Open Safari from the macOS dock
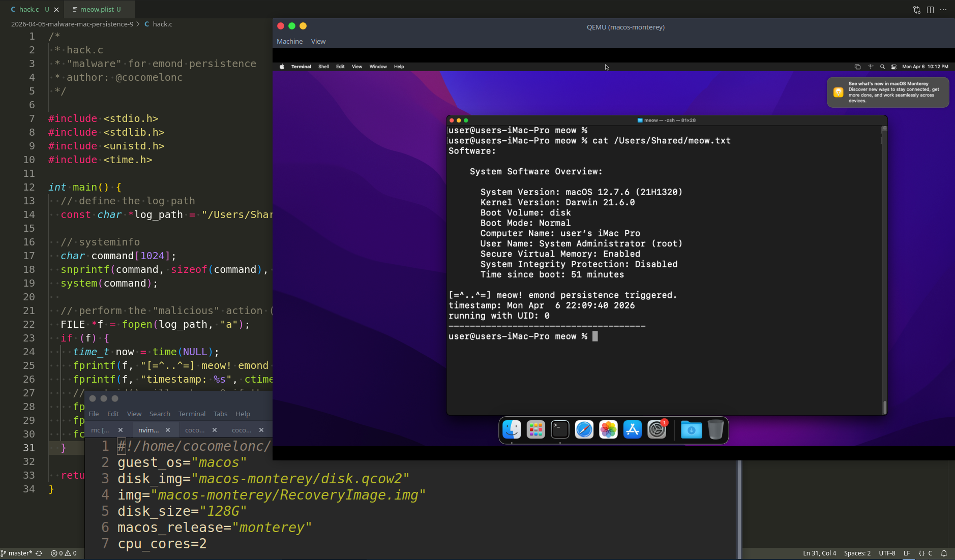This screenshot has width=955, height=560. pos(584,430)
